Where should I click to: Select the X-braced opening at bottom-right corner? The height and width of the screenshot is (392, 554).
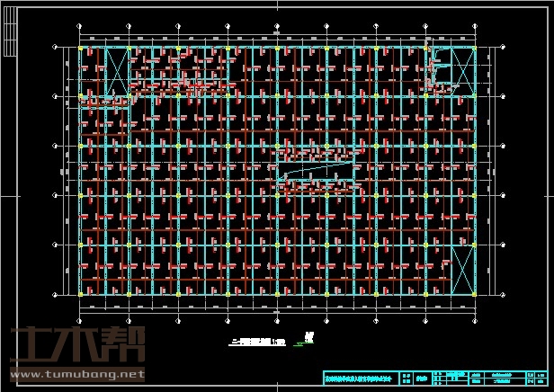(x=462, y=269)
